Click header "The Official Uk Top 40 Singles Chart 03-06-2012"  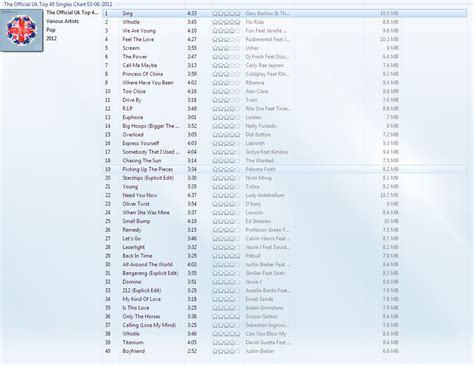[58, 4]
